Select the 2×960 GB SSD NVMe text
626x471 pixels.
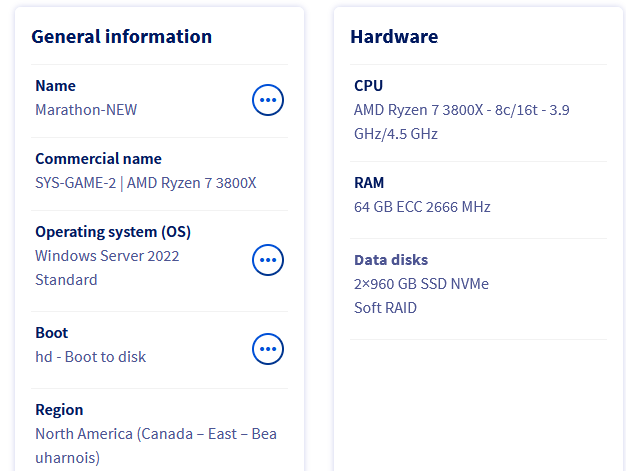pos(421,284)
